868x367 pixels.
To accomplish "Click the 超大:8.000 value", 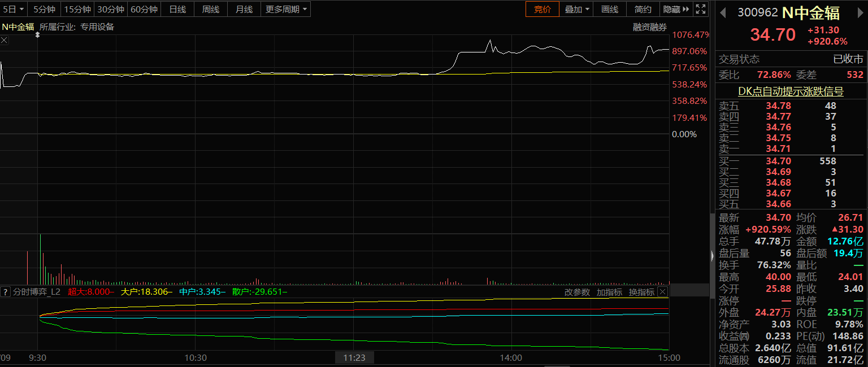I will tap(91, 292).
